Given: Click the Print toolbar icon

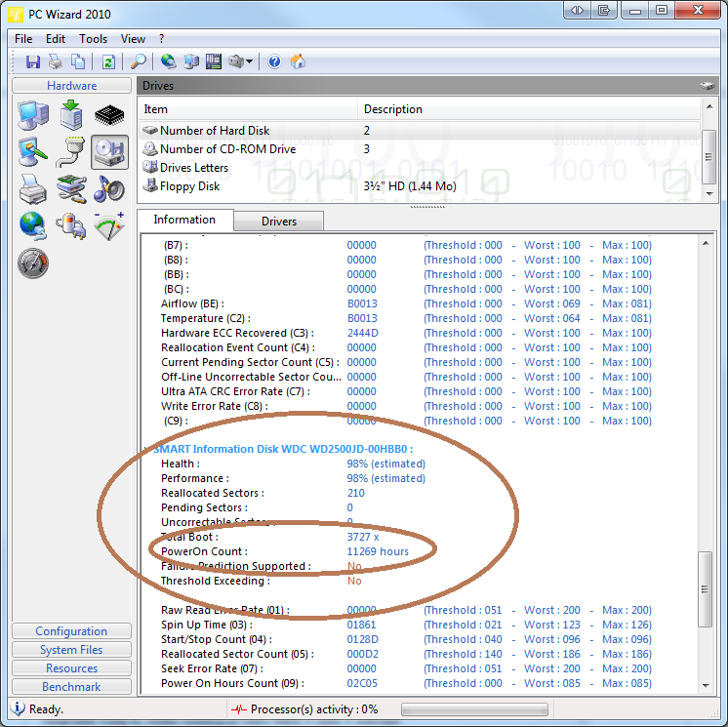Looking at the screenshot, I should 56,61.
